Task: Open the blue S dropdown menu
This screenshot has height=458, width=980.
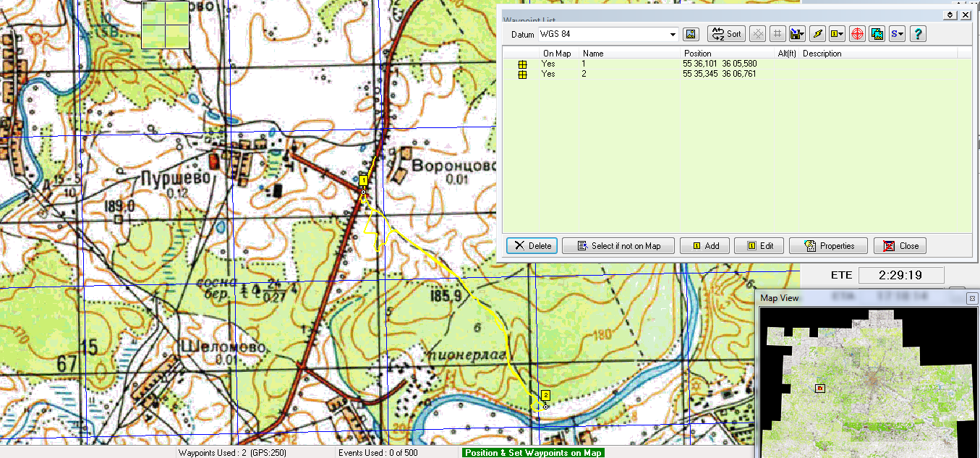Action: pos(898,34)
